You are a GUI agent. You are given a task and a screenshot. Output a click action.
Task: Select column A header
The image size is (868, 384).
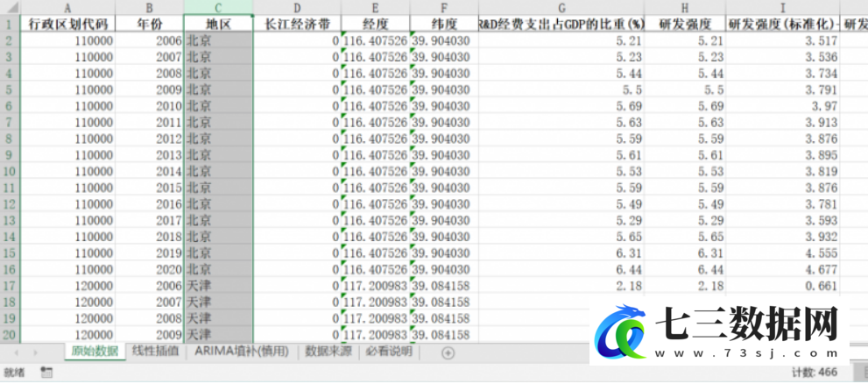click(67, 8)
